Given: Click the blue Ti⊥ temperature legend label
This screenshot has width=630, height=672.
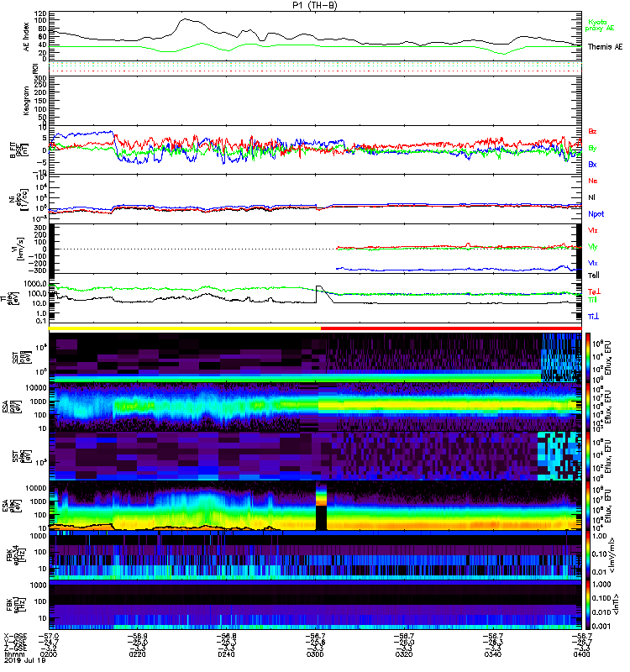Looking at the screenshot, I should [593, 317].
